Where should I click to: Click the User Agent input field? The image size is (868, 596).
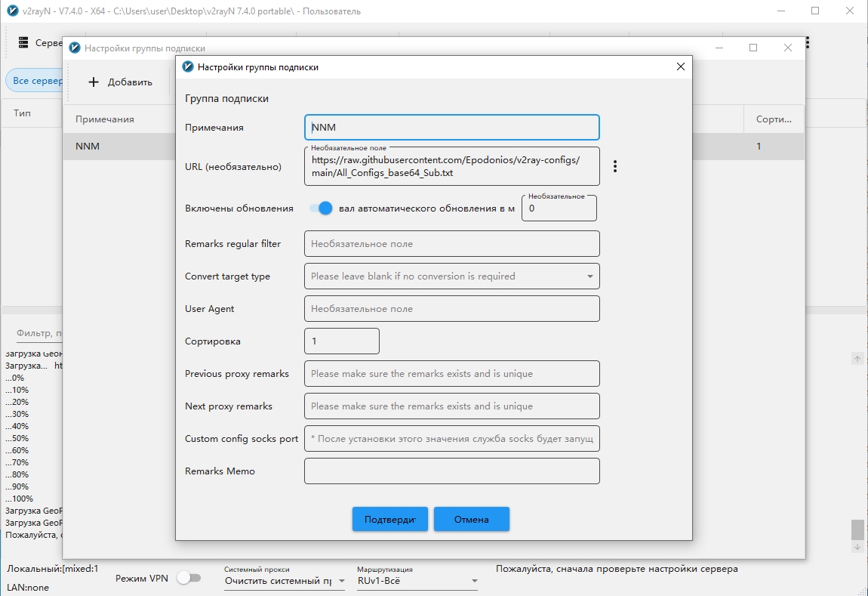[451, 308]
